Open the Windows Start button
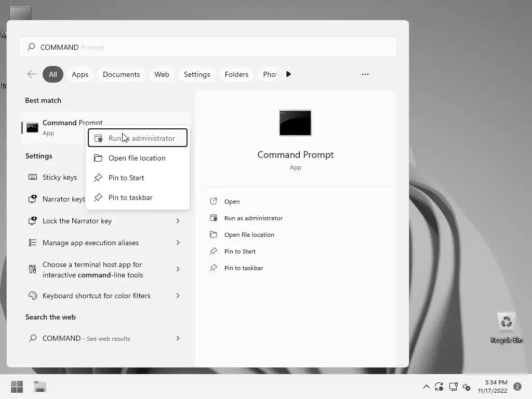The image size is (532, 399). pyautogui.click(x=17, y=387)
